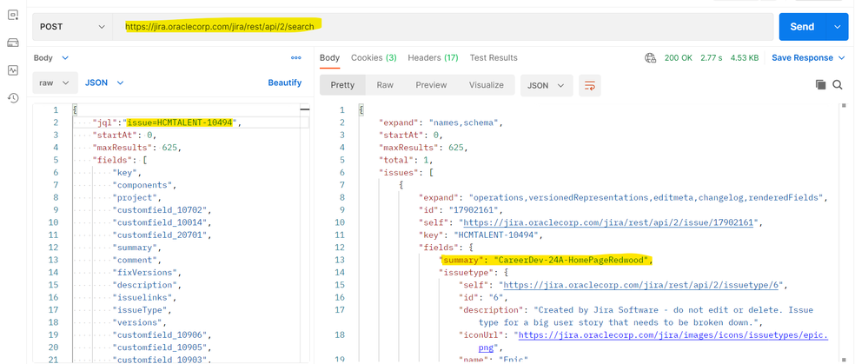Switch to the Cookies (3) tab
The height and width of the screenshot is (364, 868).
click(x=374, y=57)
